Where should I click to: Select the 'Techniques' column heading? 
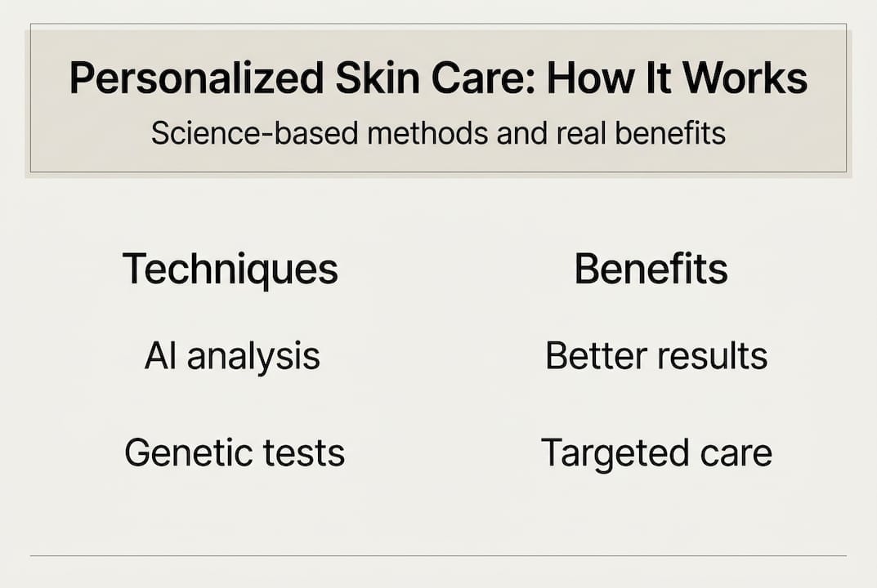(230, 269)
